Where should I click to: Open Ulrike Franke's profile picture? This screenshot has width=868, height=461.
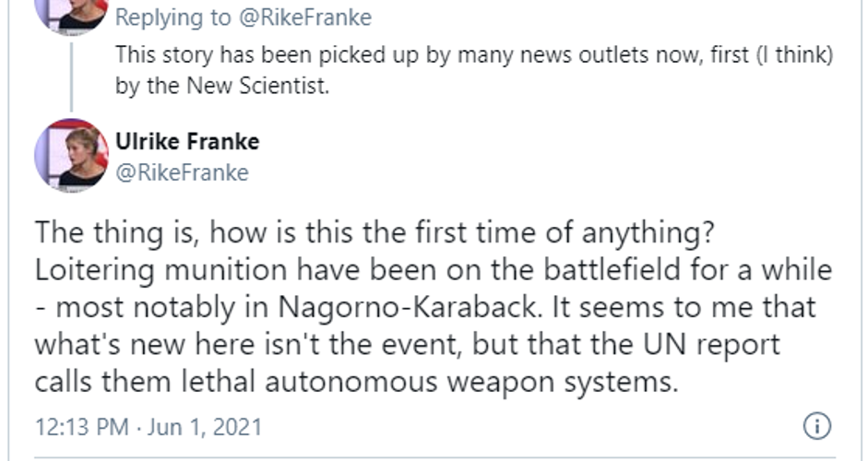pyautogui.click(x=71, y=155)
